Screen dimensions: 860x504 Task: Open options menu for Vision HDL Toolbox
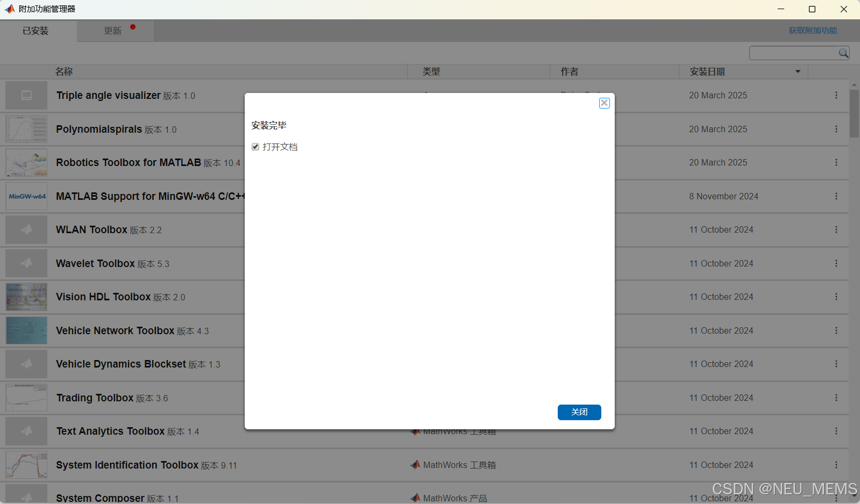pyautogui.click(x=836, y=297)
